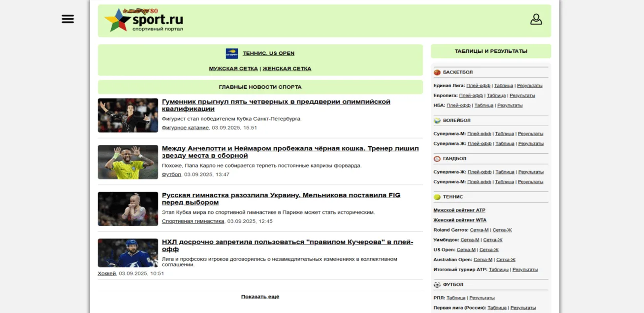Open Australian Open Сетка-М link

pyautogui.click(x=483, y=260)
